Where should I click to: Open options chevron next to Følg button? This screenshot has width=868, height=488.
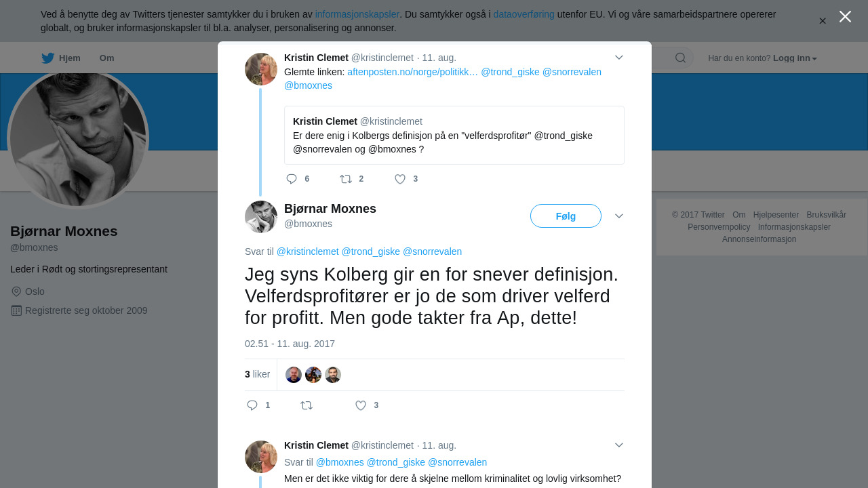(x=619, y=216)
